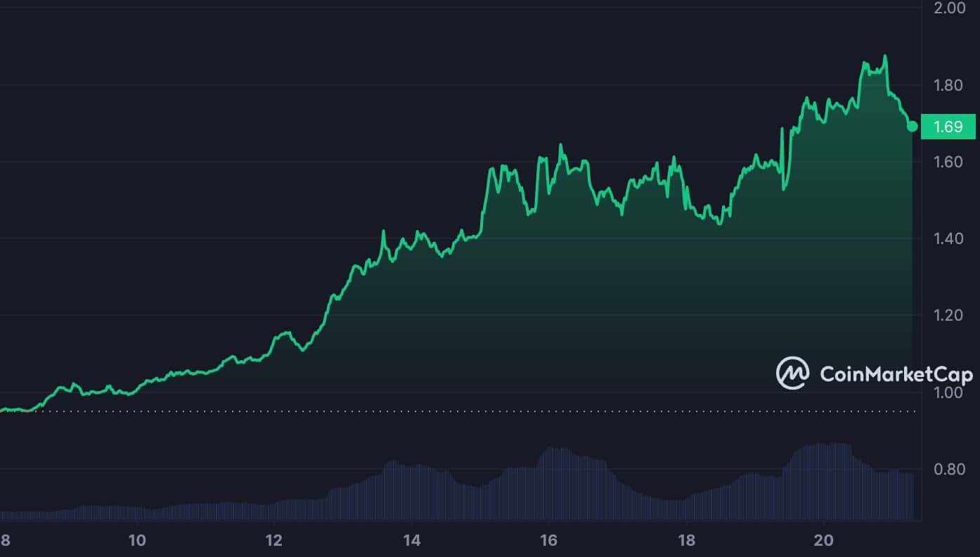Image resolution: width=980 pixels, height=557 pixels.
Task: Select date marker 18 on time axis
Action: (687, 540)
